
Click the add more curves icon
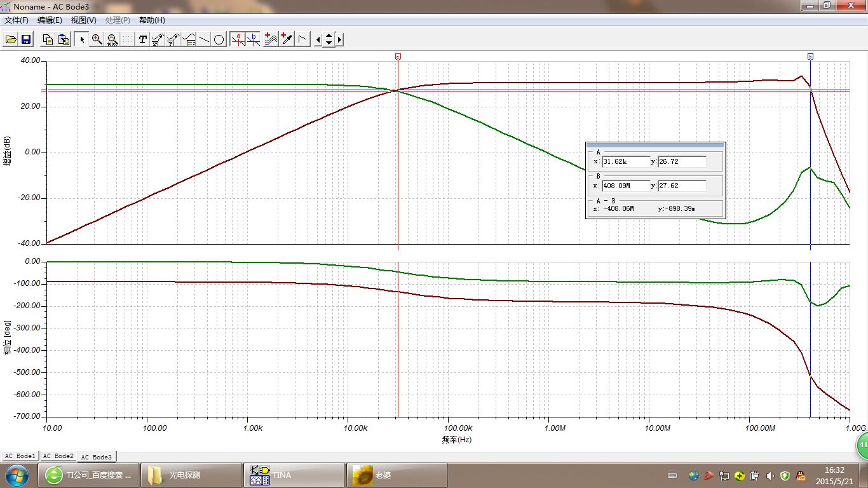270,39
